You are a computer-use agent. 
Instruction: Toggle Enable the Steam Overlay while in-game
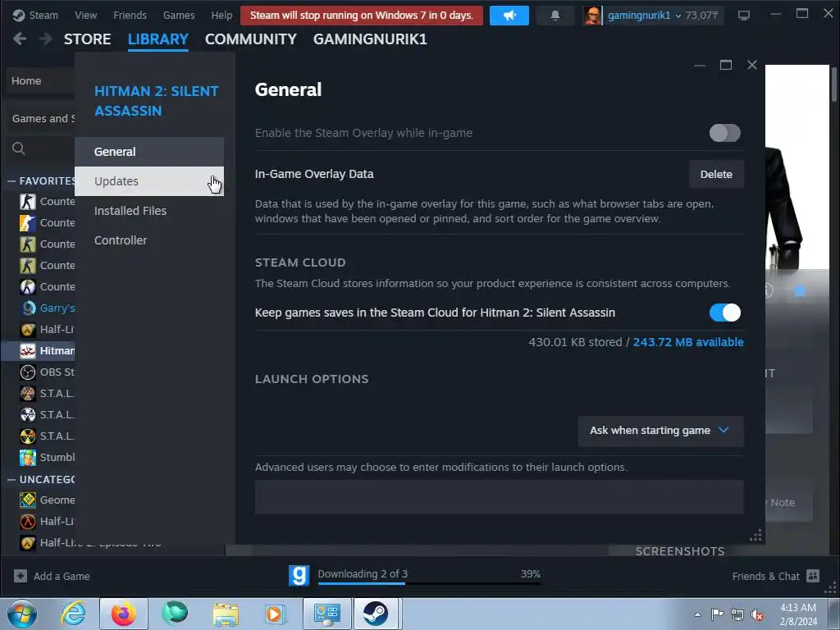click(725, 133)
